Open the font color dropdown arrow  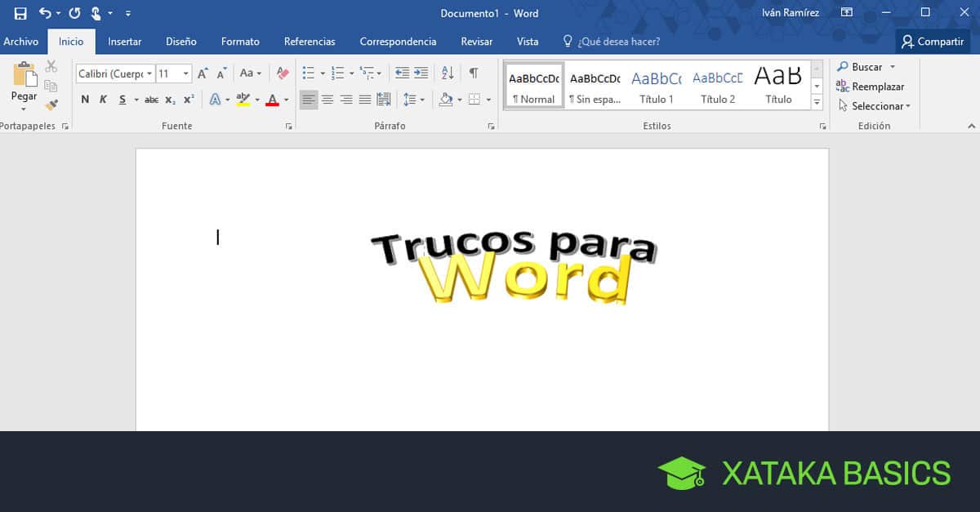coord(285,100)
